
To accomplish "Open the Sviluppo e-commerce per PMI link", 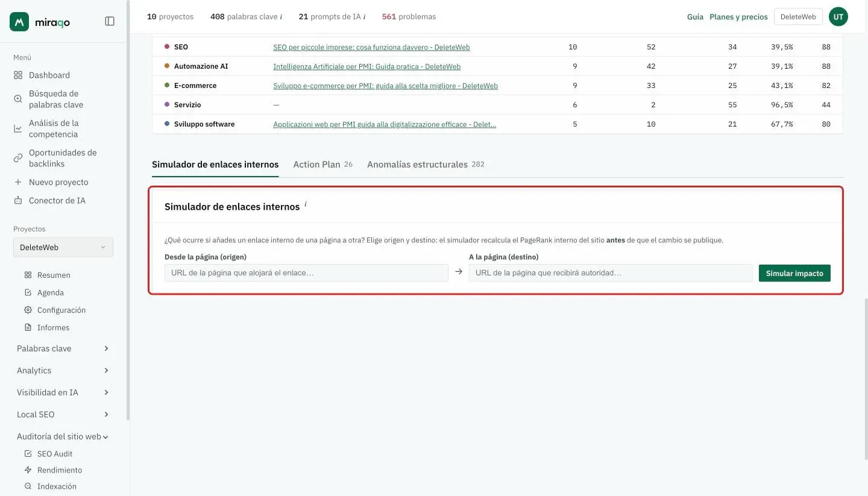I will (385, 86).
